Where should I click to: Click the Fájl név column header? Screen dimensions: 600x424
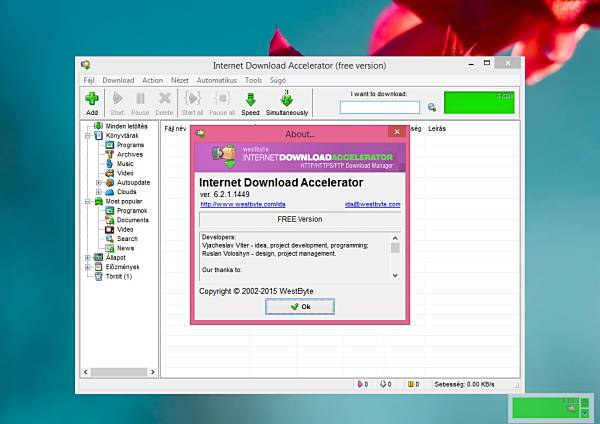175,129
